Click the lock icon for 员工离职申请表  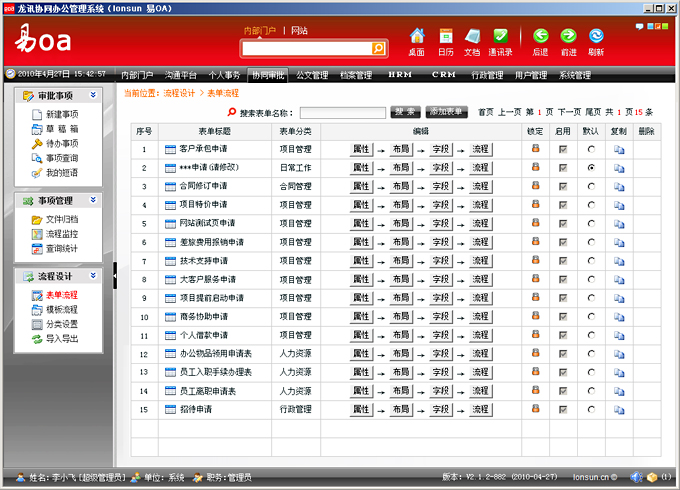coord(536,390)
